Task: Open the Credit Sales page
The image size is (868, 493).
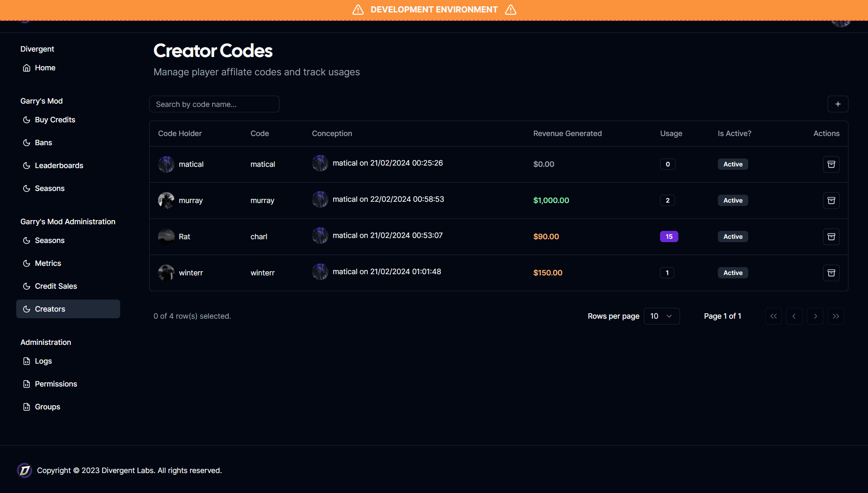Action: 56,286
